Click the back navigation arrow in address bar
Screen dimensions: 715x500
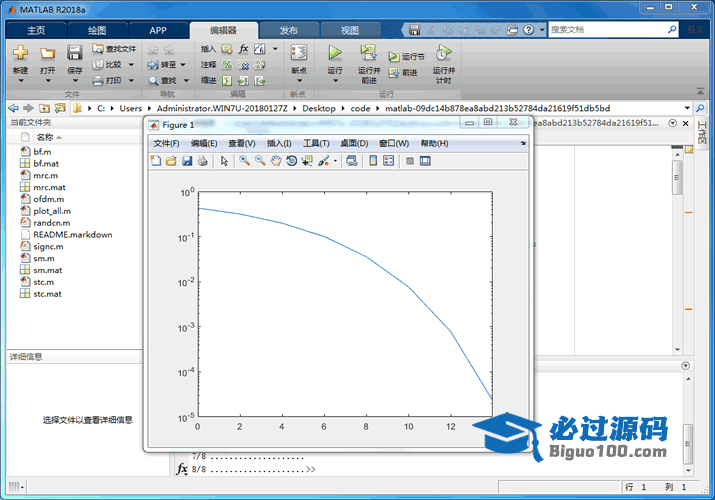13,108
